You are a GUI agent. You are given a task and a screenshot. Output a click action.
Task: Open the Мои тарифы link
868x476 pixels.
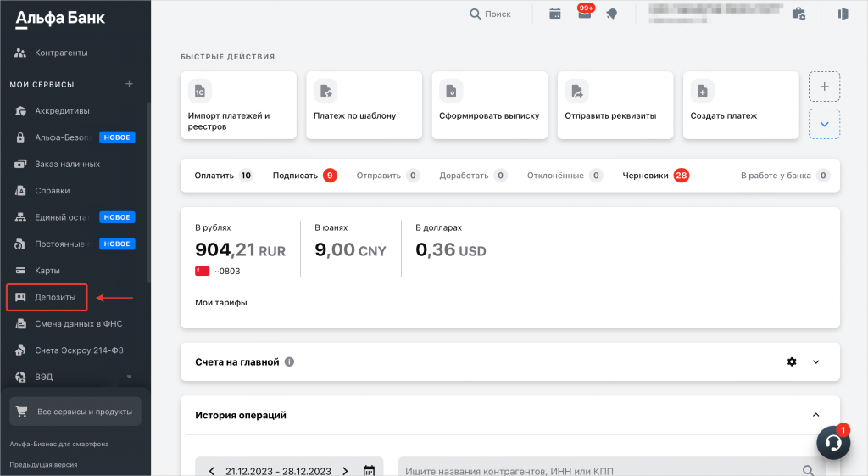click(x=221, y=302)
